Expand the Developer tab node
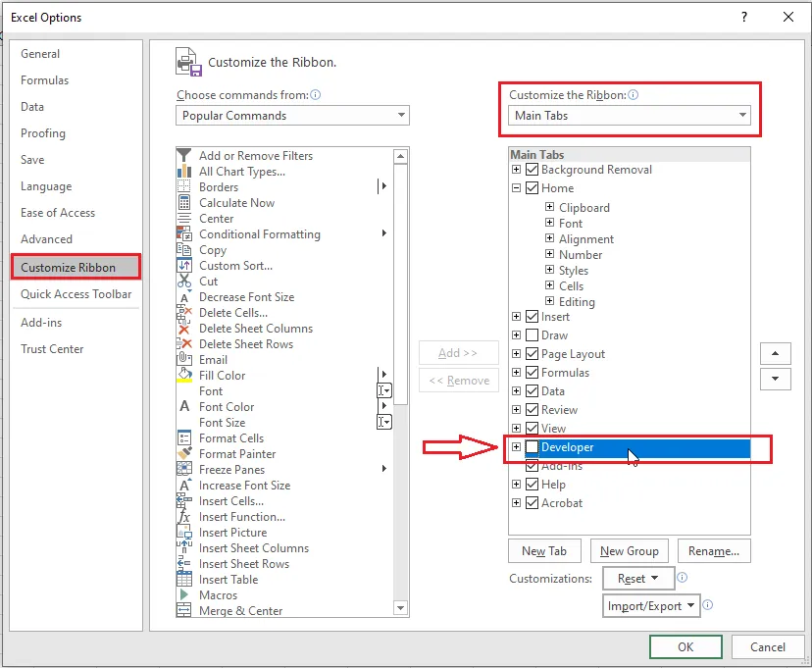The image size is (812, 668). point(516,447)
